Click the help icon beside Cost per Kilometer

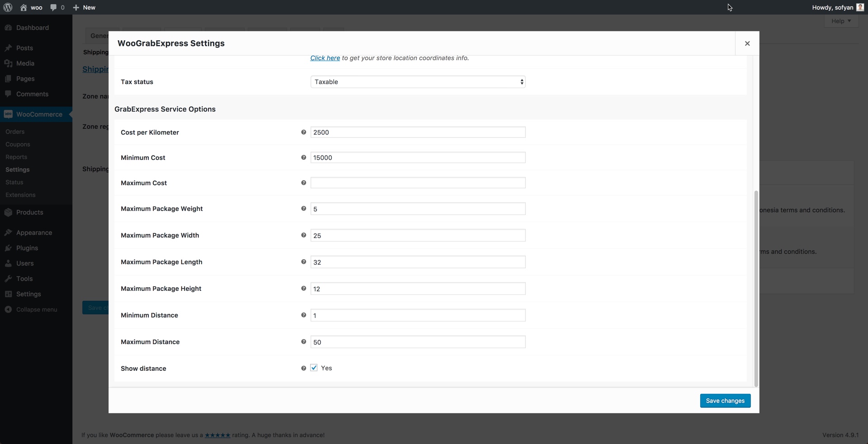304,132
